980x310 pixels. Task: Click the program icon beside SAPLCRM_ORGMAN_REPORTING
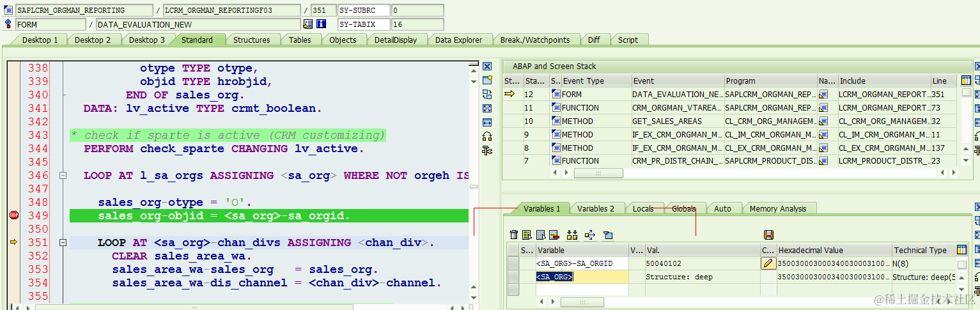coord(8,10)
